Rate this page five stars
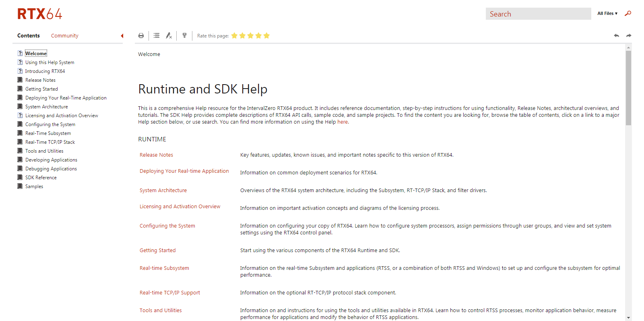 [266, 36]
